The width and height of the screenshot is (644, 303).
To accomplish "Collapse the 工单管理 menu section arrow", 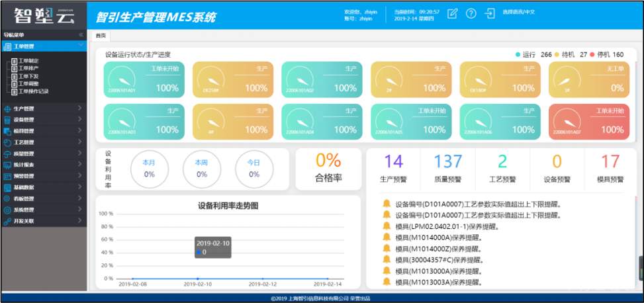I will [81, 46].
